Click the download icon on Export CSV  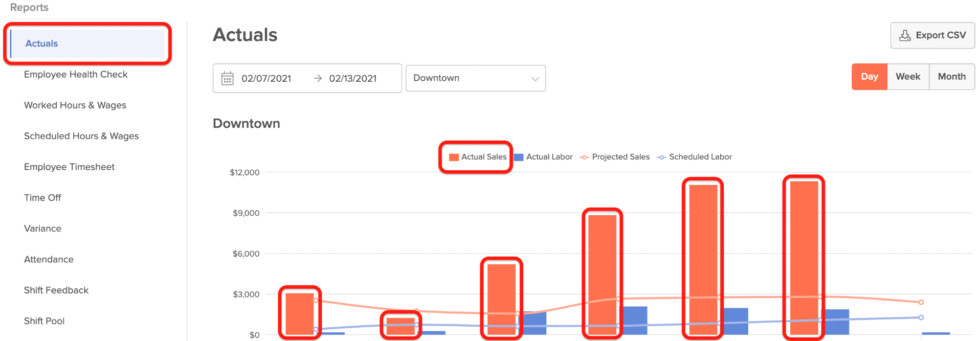(905, 35)
